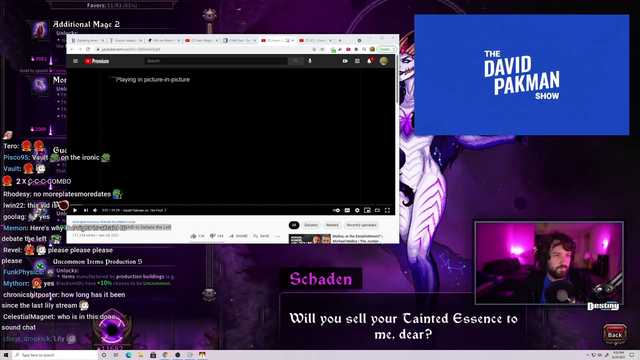
Task: Dislike the video with thumbs down
Action: coord(216,236)
